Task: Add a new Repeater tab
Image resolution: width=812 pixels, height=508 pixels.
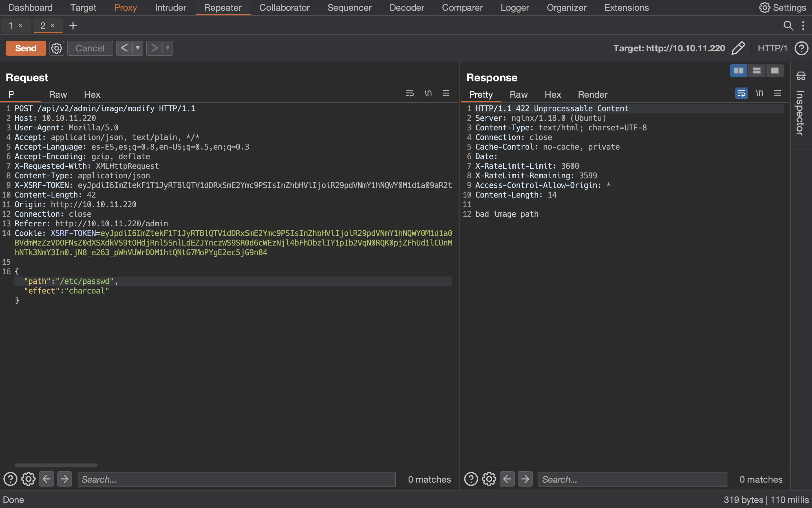Action: pos(73,25)
